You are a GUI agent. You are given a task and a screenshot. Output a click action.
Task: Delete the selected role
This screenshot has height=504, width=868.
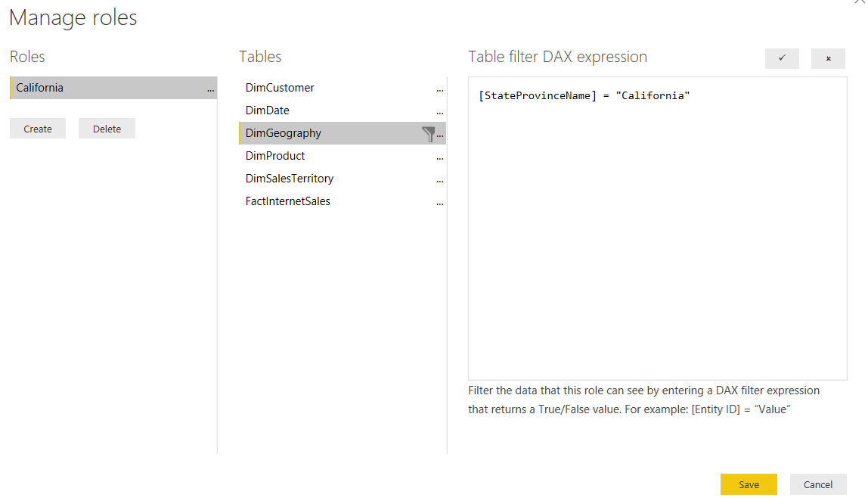coord(107,128)
